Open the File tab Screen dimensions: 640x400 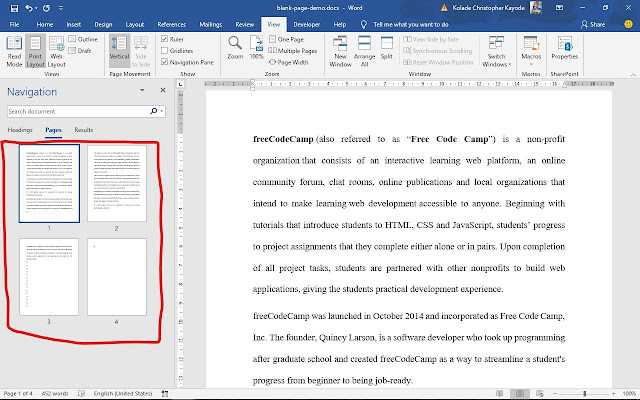point(14,24)
